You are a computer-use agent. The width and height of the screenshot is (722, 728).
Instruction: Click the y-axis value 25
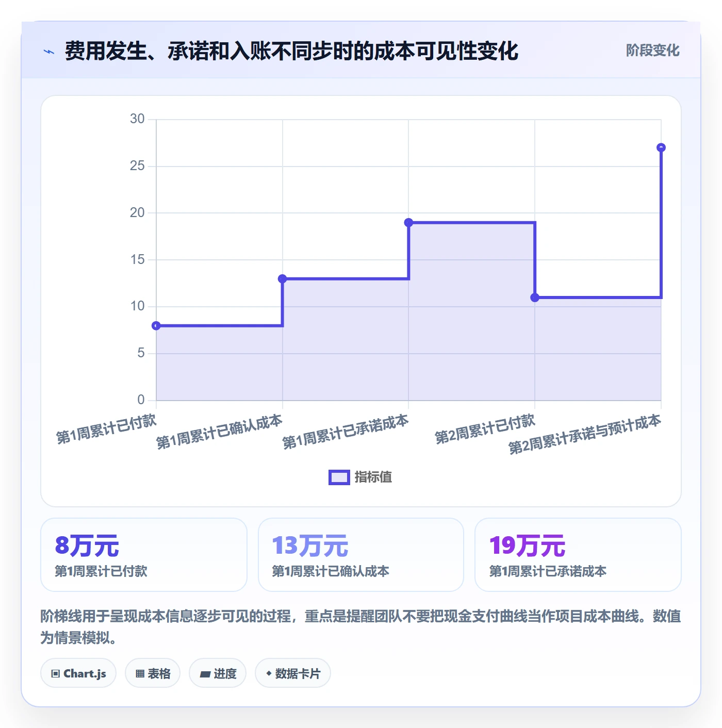(137, 166)
